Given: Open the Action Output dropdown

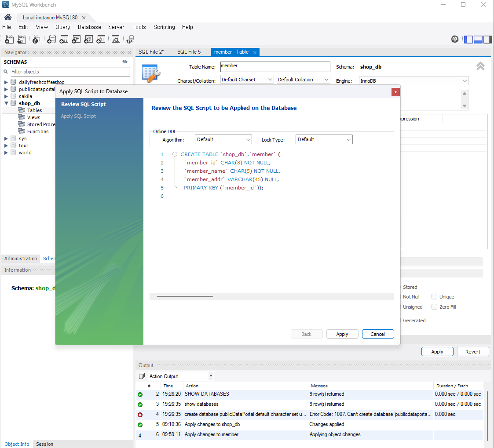Looking at the screenshot, I should click(x=180, y=376).
